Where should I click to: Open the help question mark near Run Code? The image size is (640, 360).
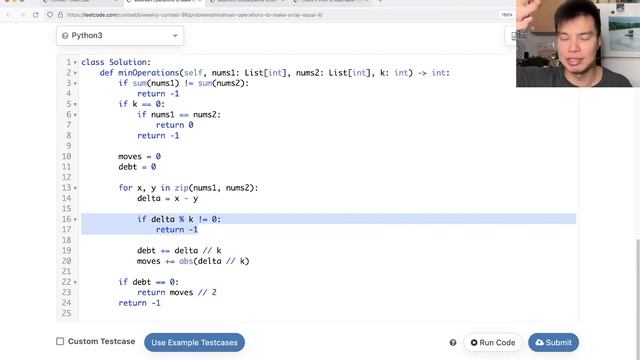point(453,342)
